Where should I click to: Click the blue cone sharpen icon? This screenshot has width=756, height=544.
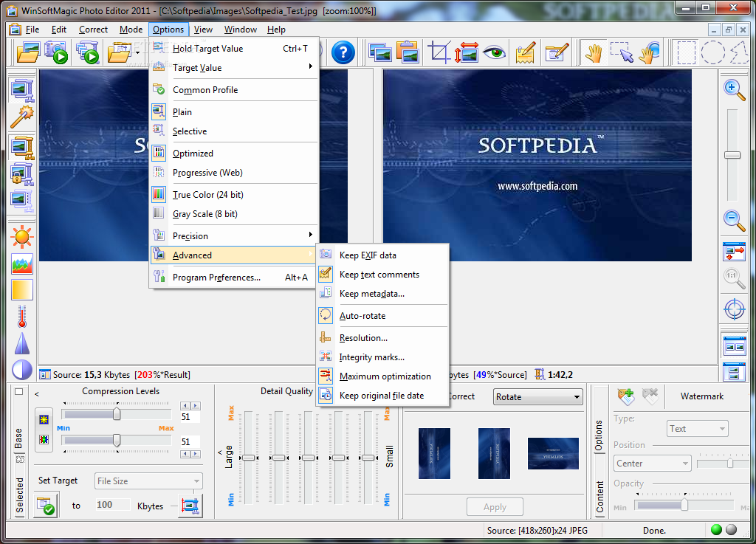click(x=22, y=343)
